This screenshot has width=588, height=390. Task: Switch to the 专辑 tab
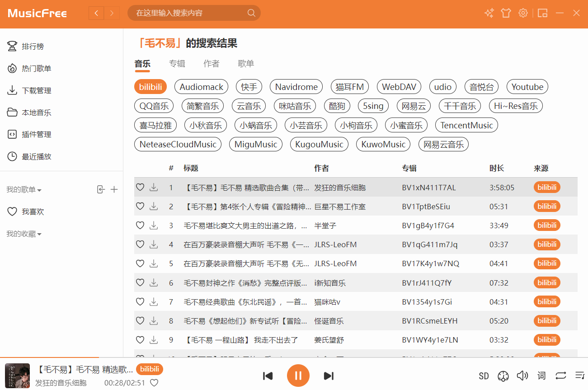177,64
